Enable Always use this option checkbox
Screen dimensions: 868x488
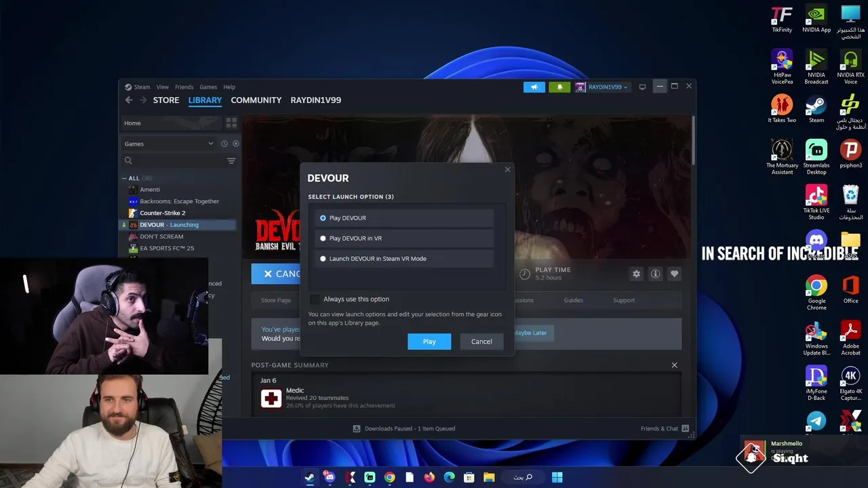[315, 299]
